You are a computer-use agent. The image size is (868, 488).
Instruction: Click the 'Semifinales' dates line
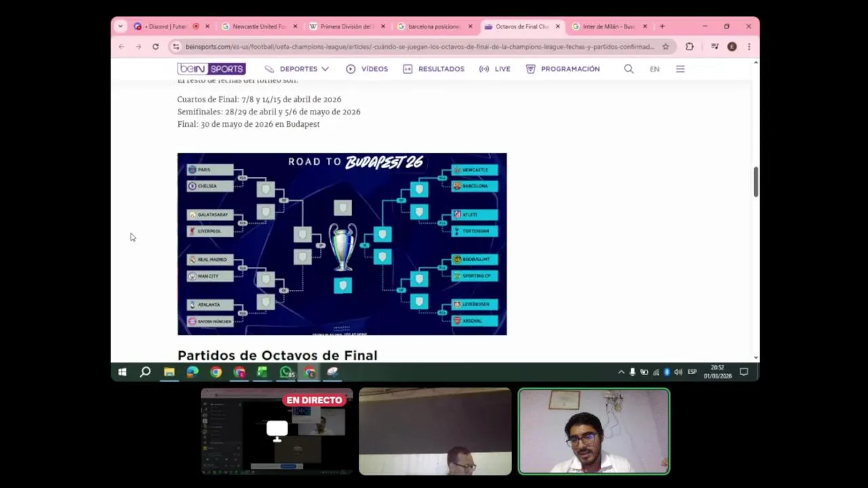click(269, 112)
